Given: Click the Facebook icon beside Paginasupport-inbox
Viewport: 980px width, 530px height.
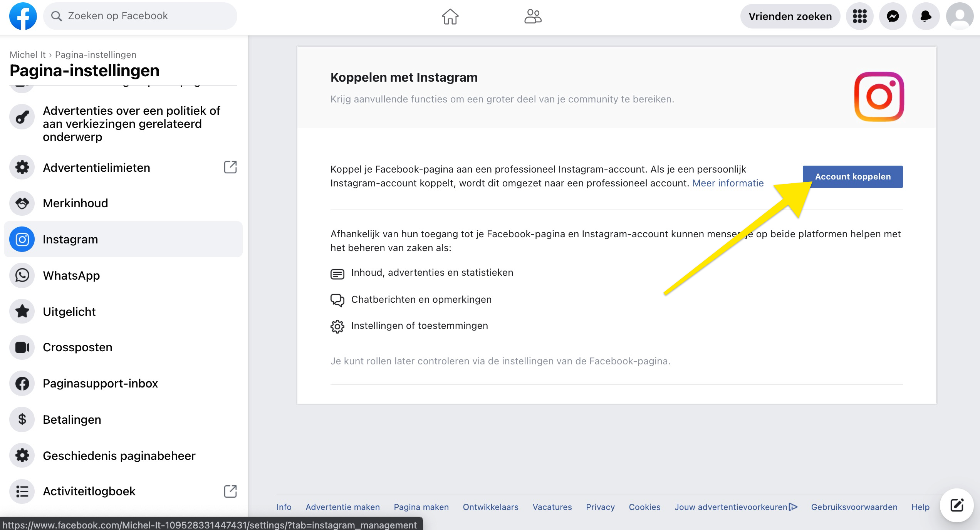Looking at the screenshot, I should coord(22,383).
